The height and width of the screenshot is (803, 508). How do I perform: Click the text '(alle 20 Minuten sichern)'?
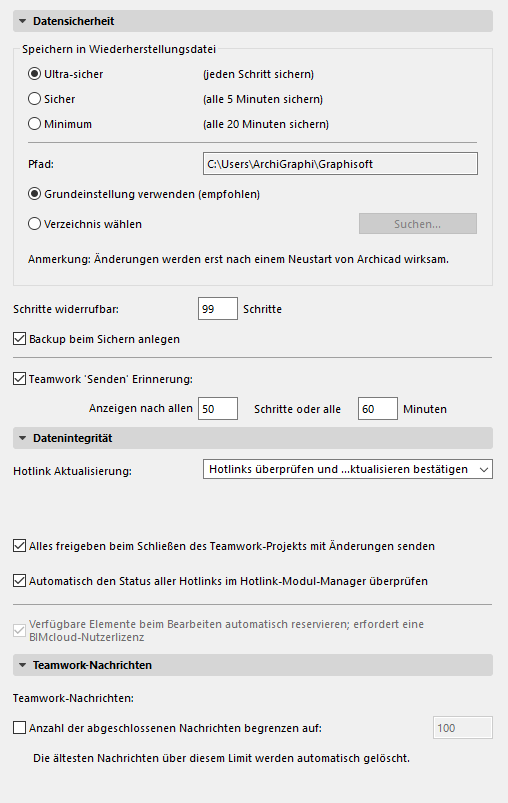pyautogui.click(x=266, y=124)
